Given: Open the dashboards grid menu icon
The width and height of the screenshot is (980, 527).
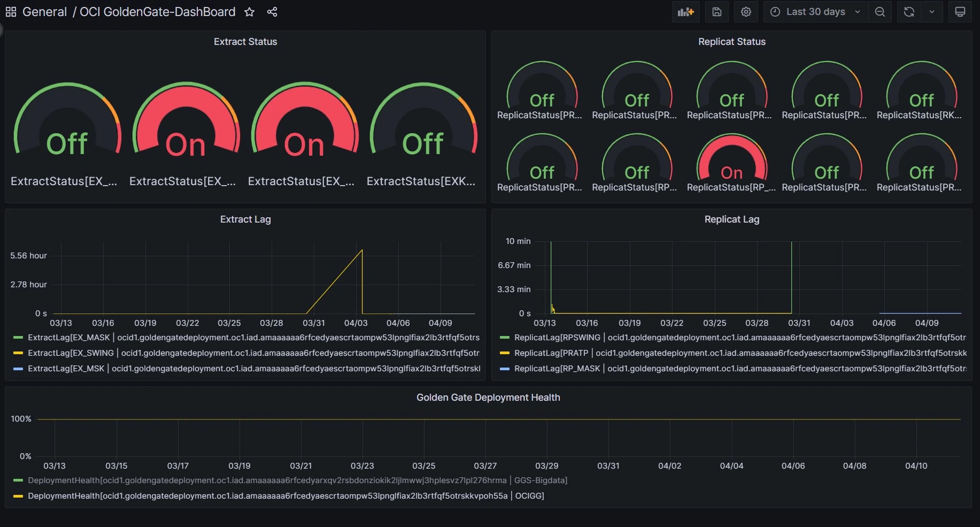Looking at the screenshot, I should [x=11, y=12].
